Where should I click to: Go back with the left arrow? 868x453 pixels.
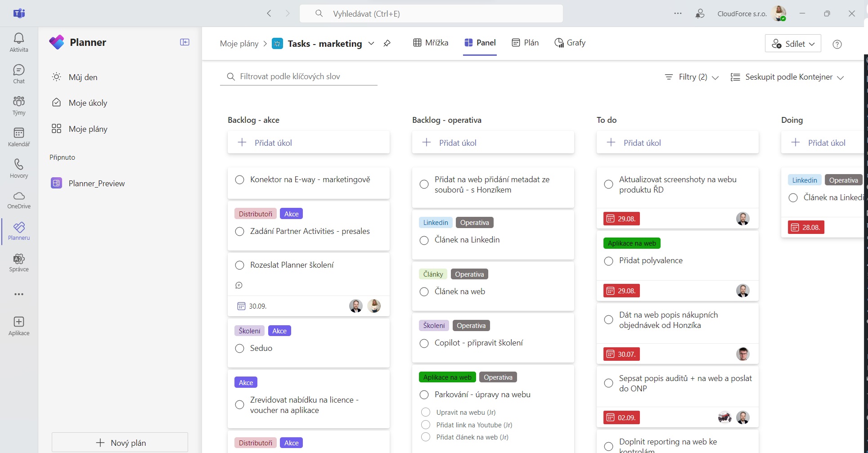[269, 13]
